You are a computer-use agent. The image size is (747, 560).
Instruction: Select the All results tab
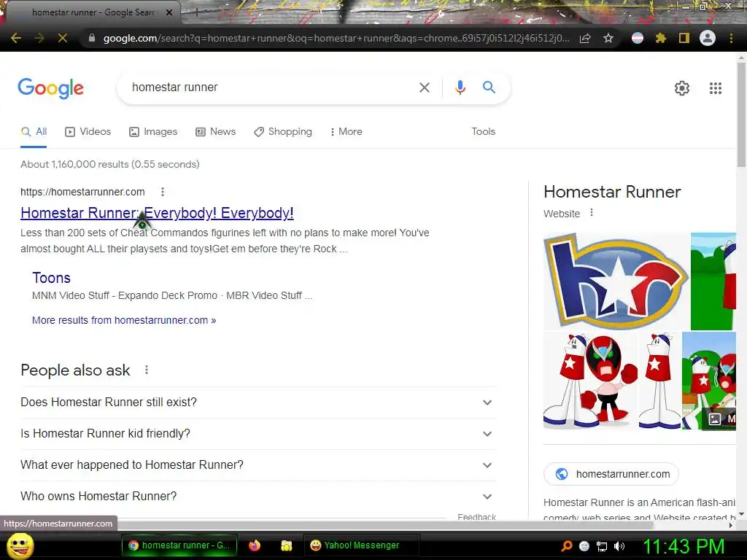(x=34, y=131)
